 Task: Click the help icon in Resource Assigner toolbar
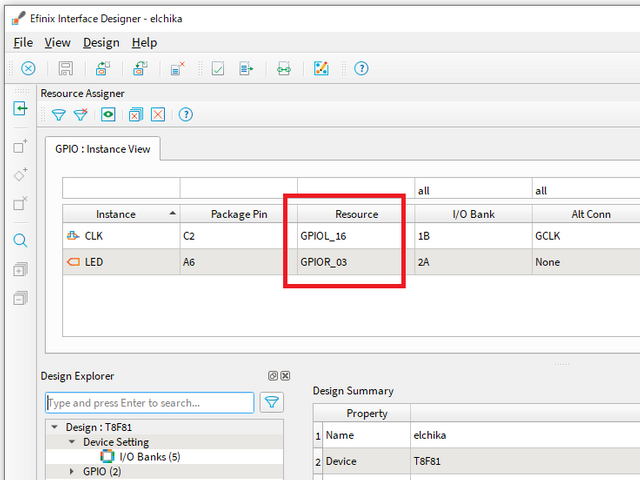(186, 115)
